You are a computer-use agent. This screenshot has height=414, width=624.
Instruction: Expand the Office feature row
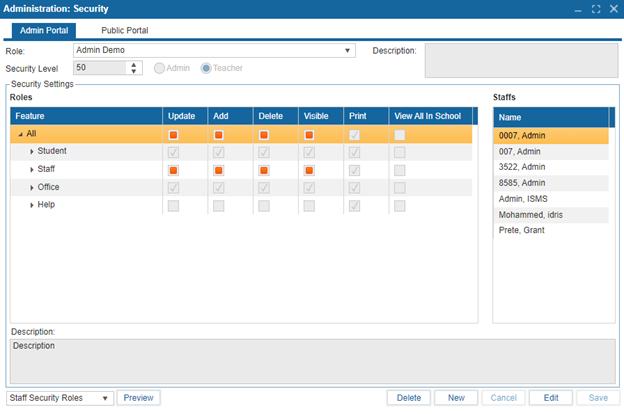31,188
